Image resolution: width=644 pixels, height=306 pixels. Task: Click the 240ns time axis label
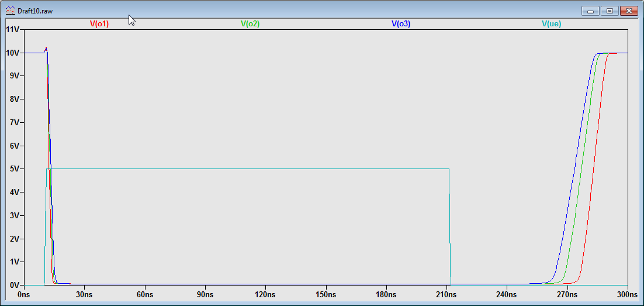pos(507,295)
